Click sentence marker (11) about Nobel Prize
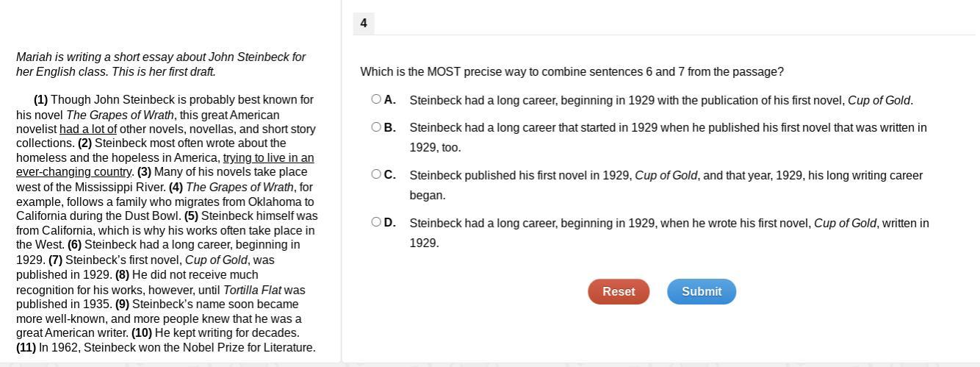 26,348
